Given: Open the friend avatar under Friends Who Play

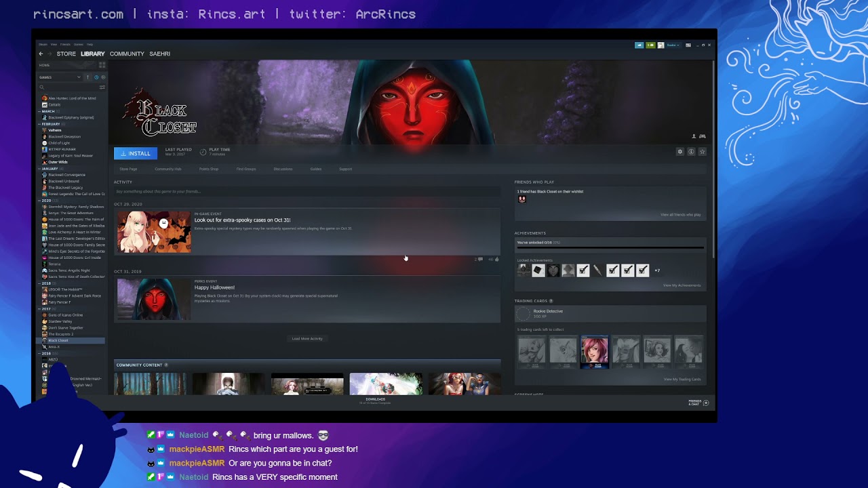Looking at the screenshot, I should [x=521, y=199].
